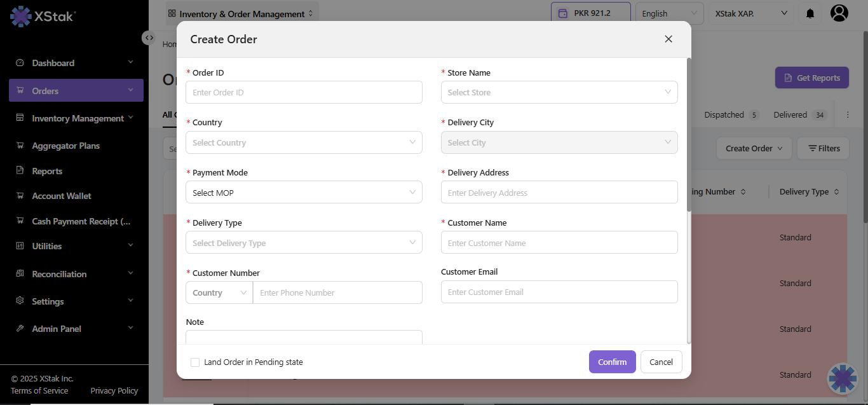Close the Create Order dialog
868x405 pixels.
pos(668,39)
